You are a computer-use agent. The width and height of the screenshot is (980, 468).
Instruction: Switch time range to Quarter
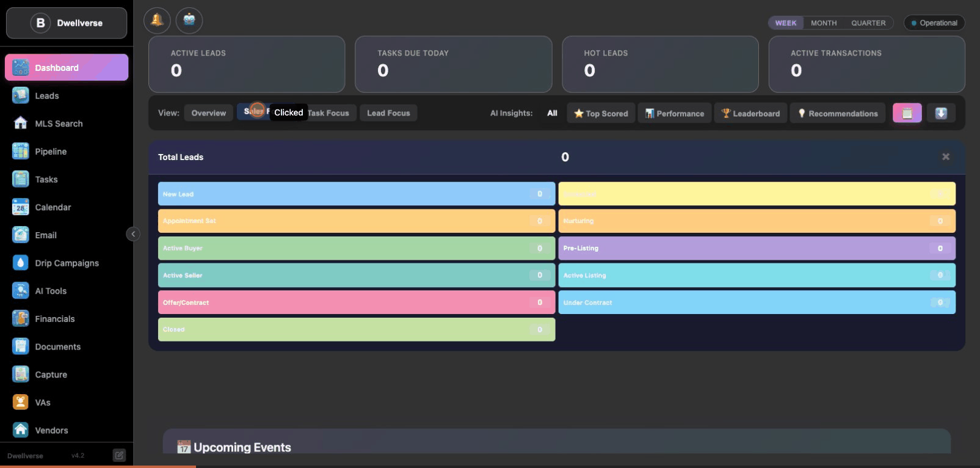[x=868, y=23]
